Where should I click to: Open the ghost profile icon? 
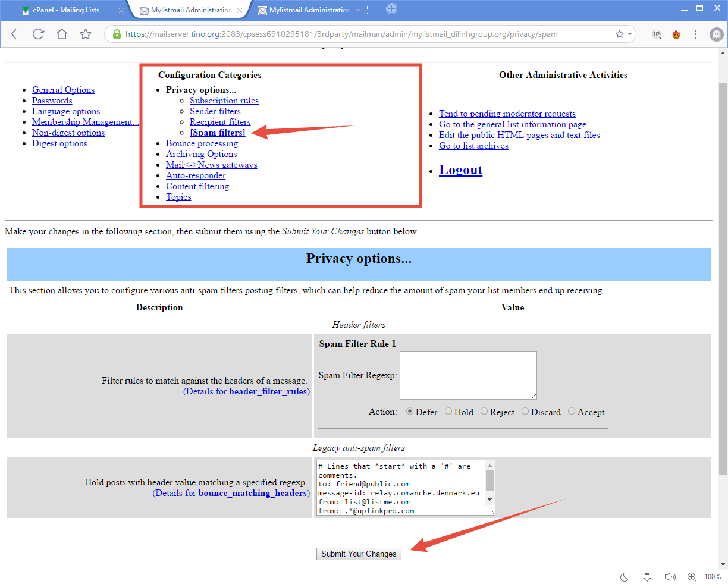pyautogui.click(x=717, y=34)
